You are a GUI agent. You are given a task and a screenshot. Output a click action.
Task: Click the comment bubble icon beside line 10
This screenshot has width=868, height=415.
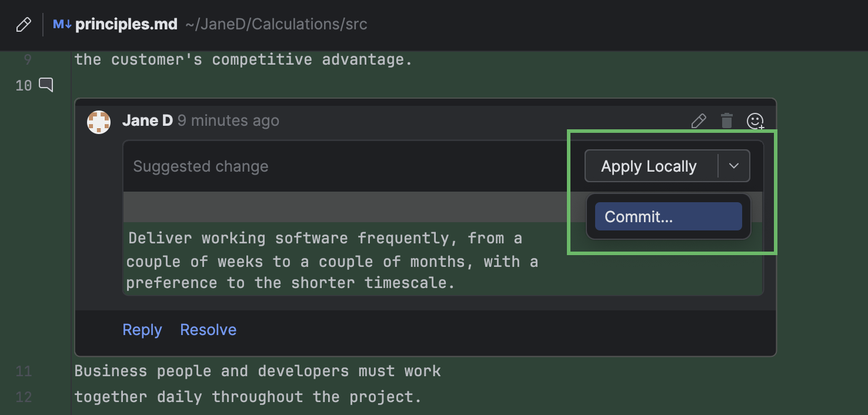click(46, 85)
